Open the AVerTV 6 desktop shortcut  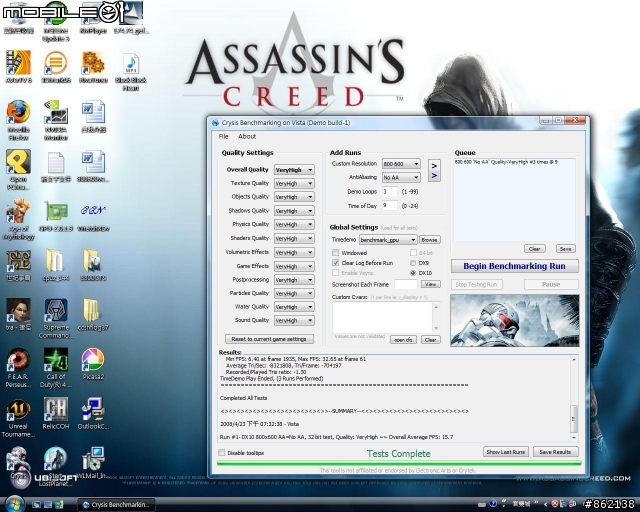click(18, 67)
